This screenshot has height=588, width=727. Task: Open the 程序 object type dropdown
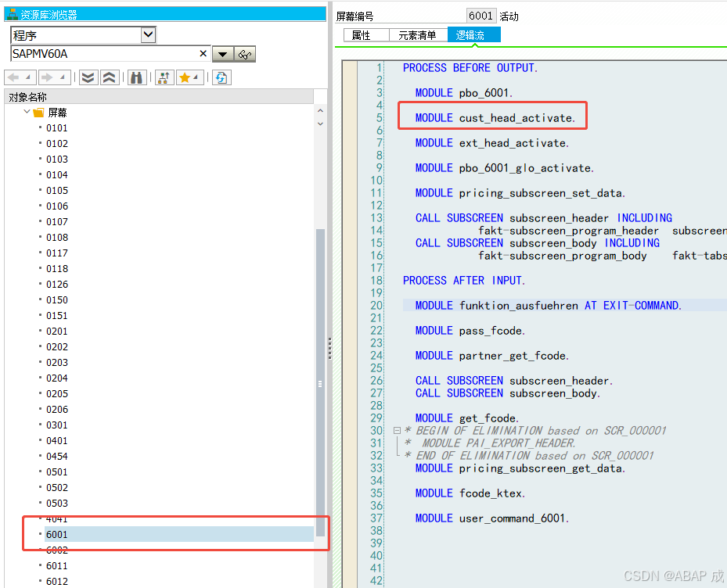tap(147, 34)
